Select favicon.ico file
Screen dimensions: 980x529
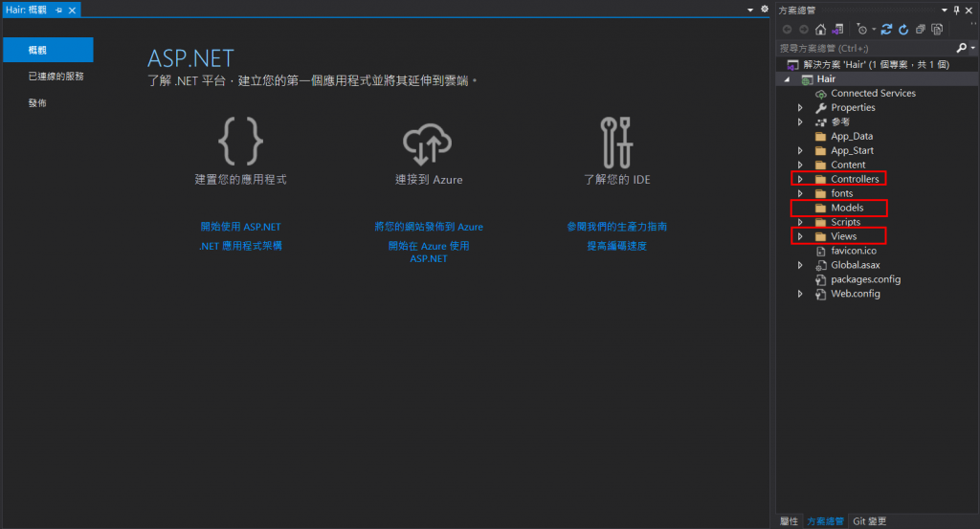tap(853, 251)
